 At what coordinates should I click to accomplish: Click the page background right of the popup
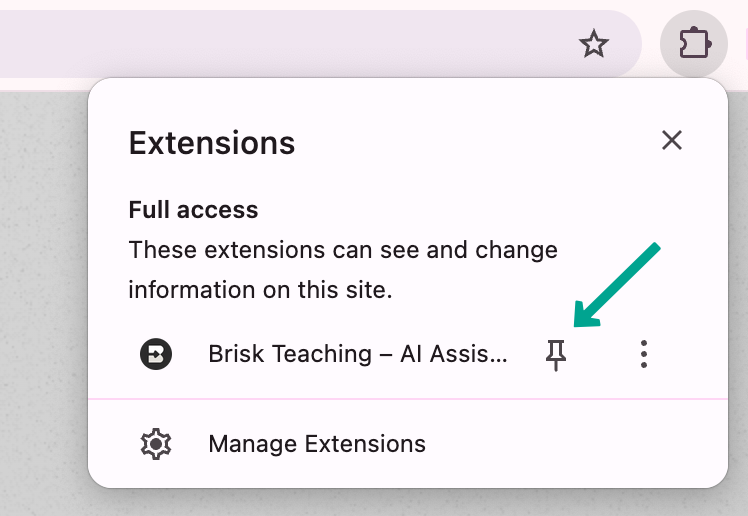(x=738, y=300)
